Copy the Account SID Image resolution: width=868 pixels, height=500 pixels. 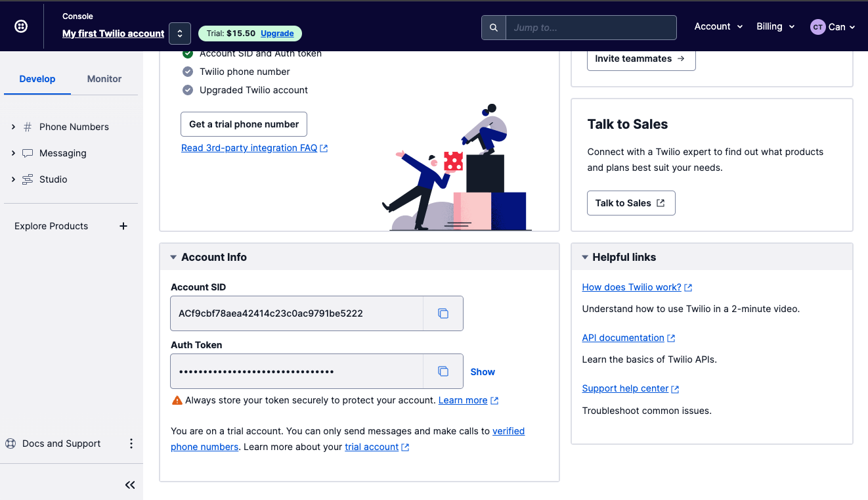pyautogui.click(x=443, y=313)
